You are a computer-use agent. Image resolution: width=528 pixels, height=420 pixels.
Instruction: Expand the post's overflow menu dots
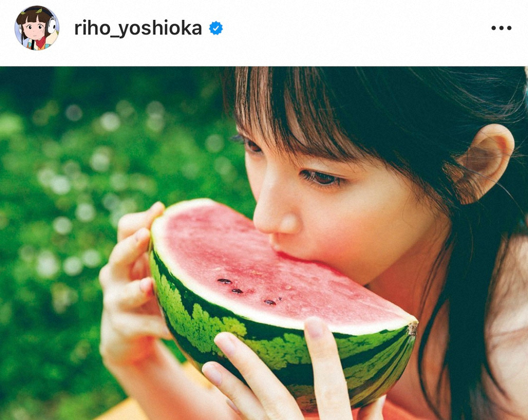(501, 28)
